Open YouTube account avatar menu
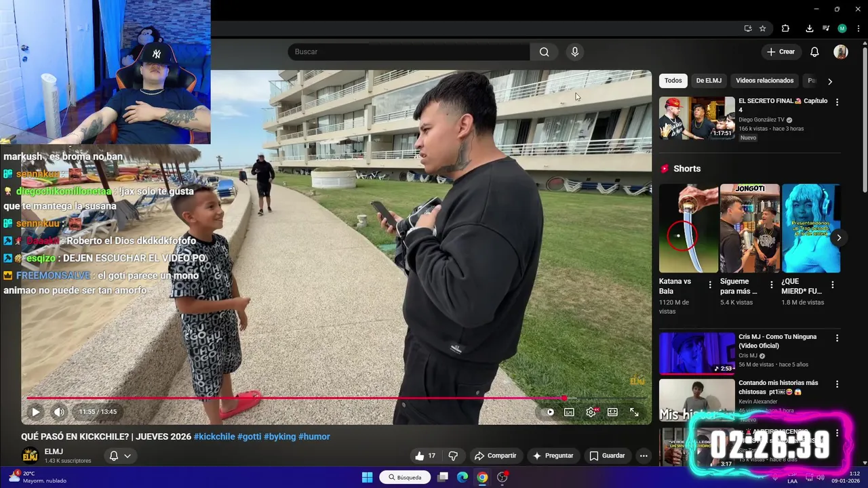The height and width of the screenshot is (488, 868). [x=841, y=52]
